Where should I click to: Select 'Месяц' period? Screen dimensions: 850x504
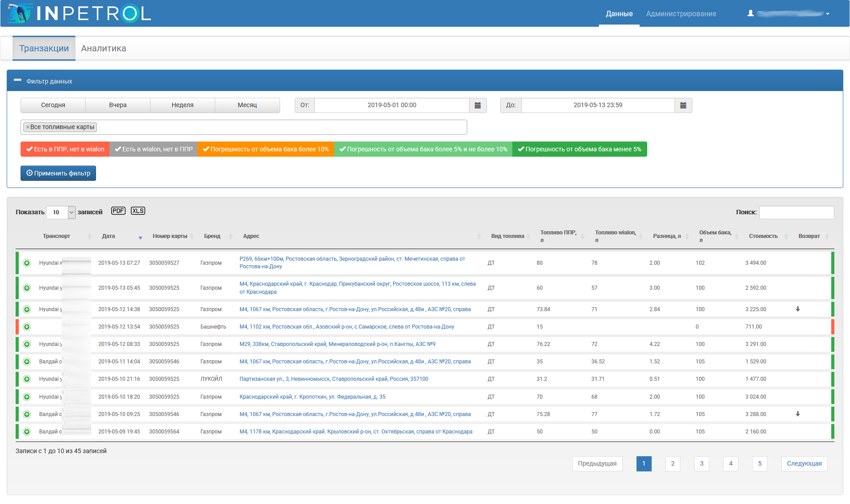pyautogui.click(x=247, y=105)
